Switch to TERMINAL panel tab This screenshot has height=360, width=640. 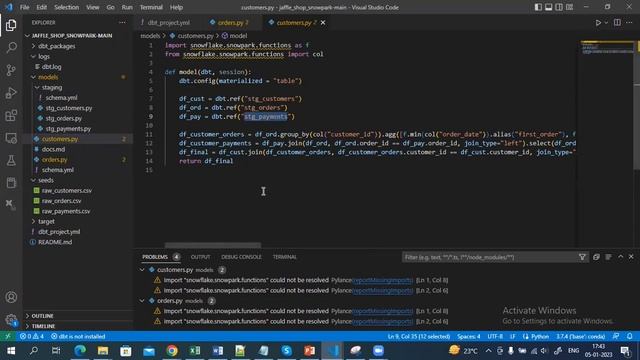coord(284,257)
